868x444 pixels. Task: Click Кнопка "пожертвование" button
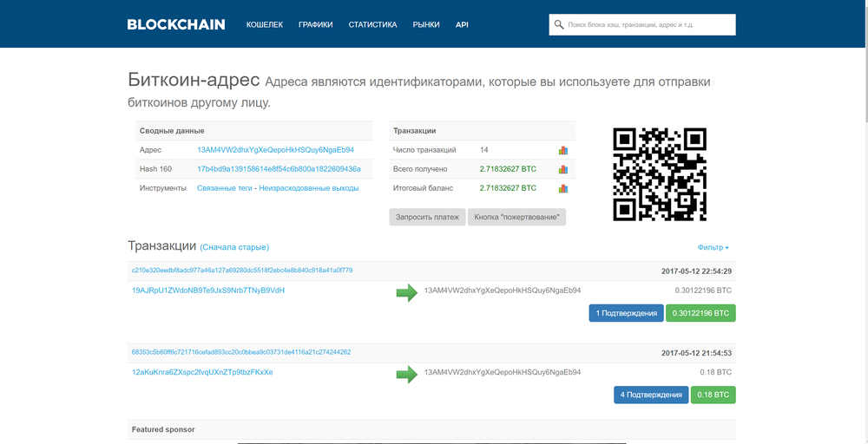click(517, 218)
